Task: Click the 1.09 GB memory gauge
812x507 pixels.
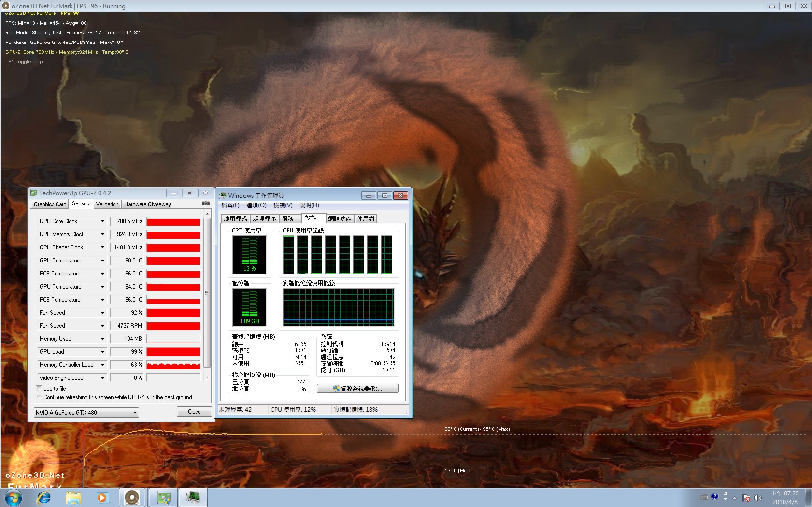Action: pyautogui.click(x=249, y=307)
